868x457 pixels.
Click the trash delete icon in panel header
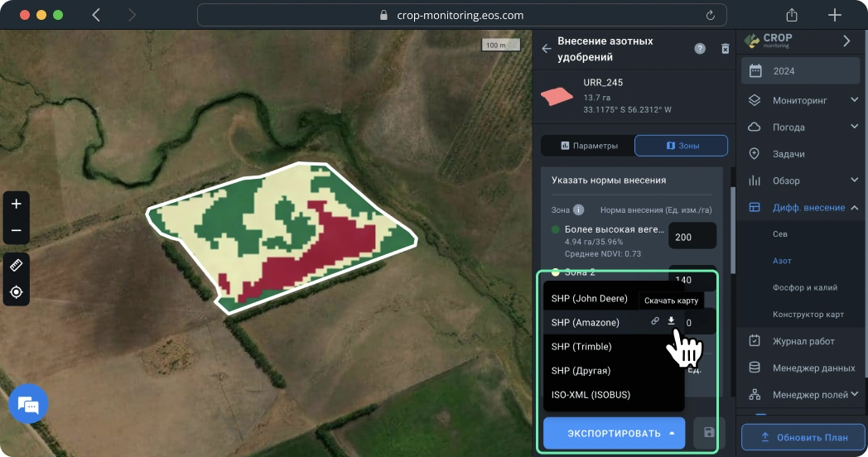point(726,49)
